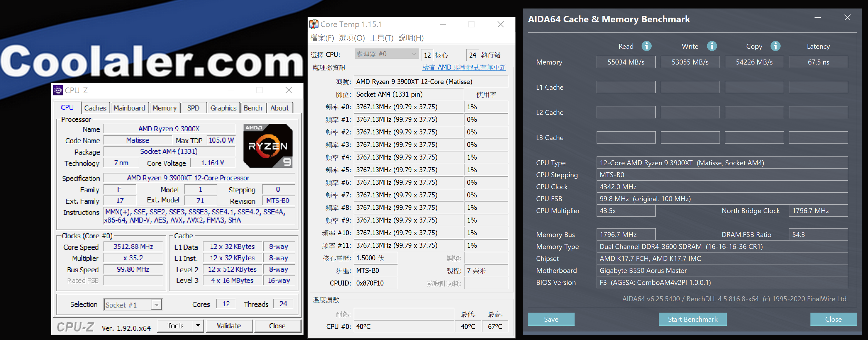Click the Read info icon in AIDA64
868x340 pixels.
click(646, 46)
